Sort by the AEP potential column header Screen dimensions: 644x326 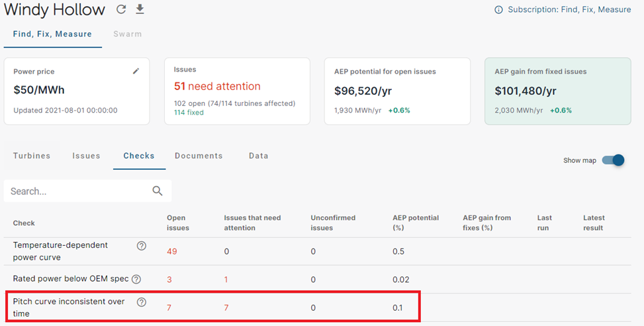click(415, 223)
